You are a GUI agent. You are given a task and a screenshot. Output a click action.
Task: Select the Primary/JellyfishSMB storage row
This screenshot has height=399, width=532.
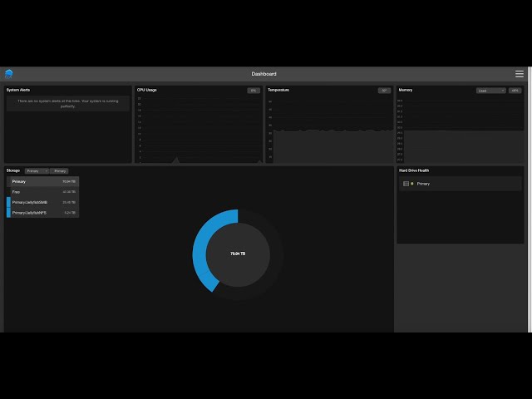(42, 202)
